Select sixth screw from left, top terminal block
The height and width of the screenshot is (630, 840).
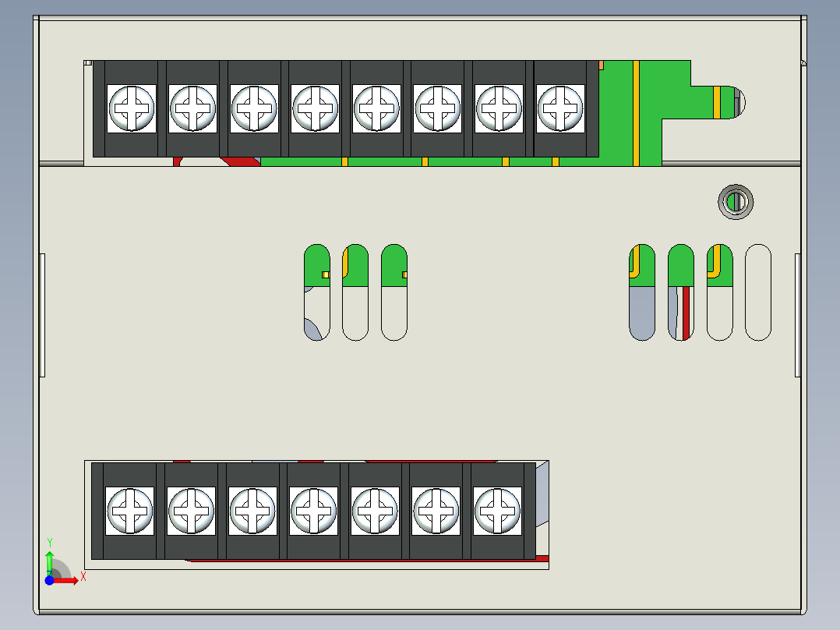[x=438, y=108]
